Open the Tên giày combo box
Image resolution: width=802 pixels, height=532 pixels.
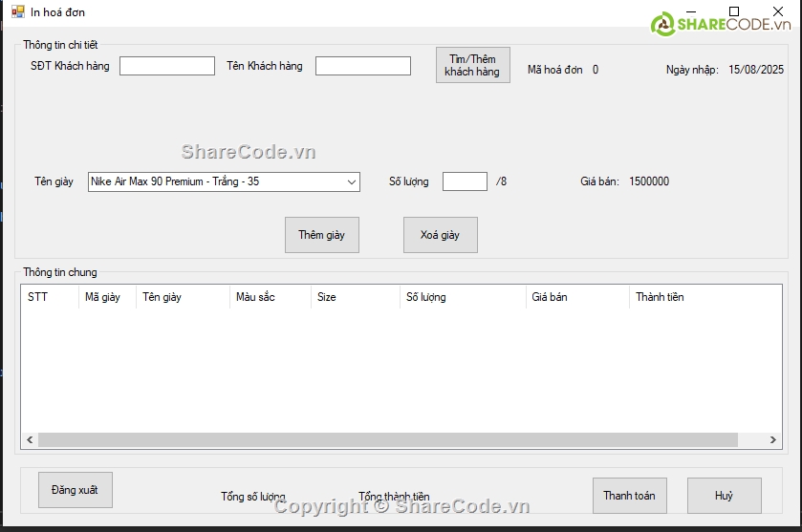tap(224, 181)
